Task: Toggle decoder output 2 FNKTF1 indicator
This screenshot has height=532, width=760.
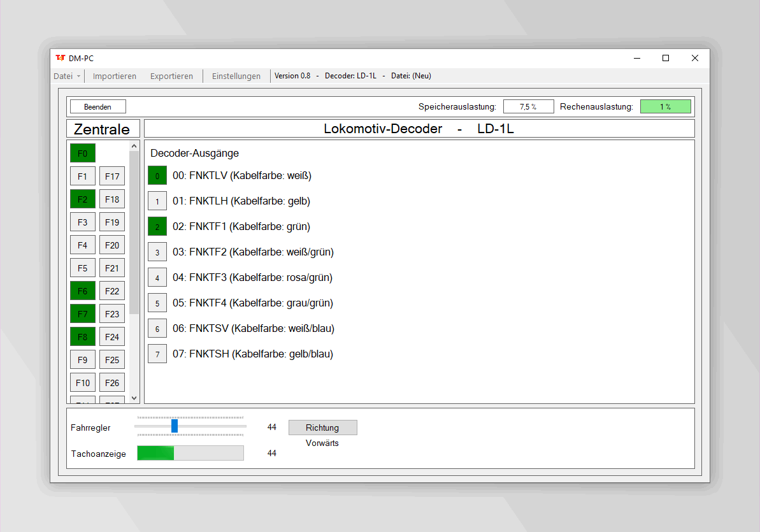Action: click(157, 226)
